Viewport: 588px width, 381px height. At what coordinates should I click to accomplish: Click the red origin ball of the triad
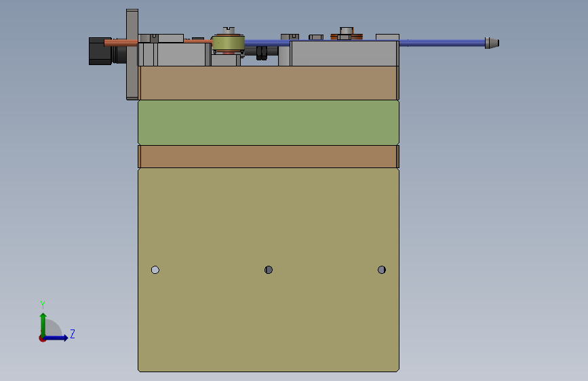pyautogui.click(x=42, y=338)
